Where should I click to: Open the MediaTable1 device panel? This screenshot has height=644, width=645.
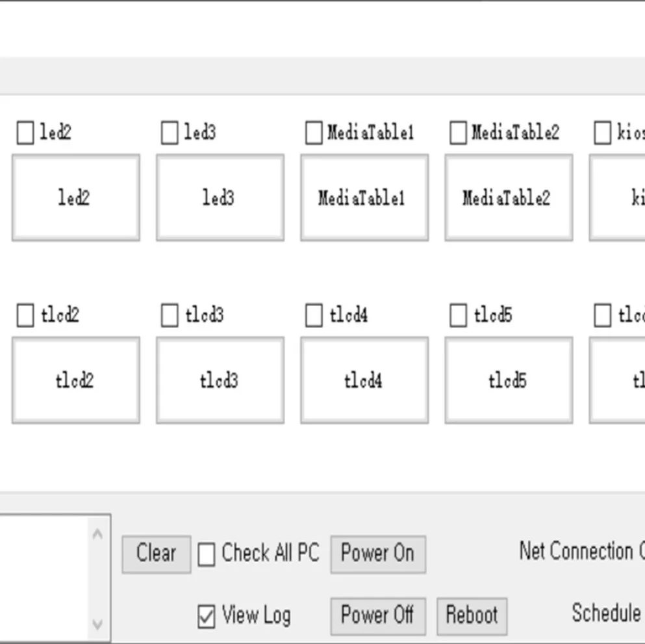364,198
